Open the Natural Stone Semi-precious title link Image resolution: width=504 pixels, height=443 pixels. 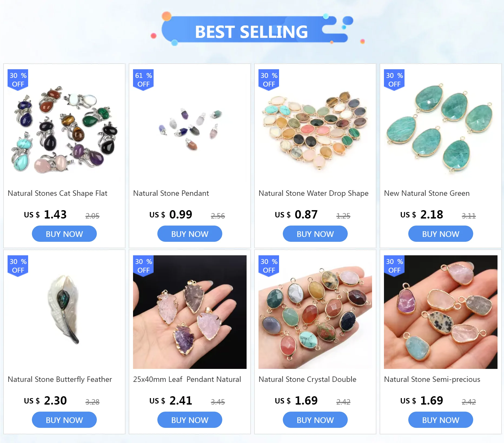point(432,379)
